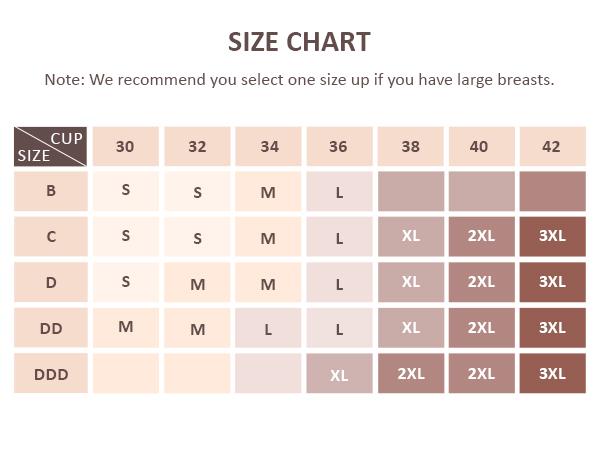Click the empty cell in row B, column 42
The image size is (600, 450).
[552, 191]
